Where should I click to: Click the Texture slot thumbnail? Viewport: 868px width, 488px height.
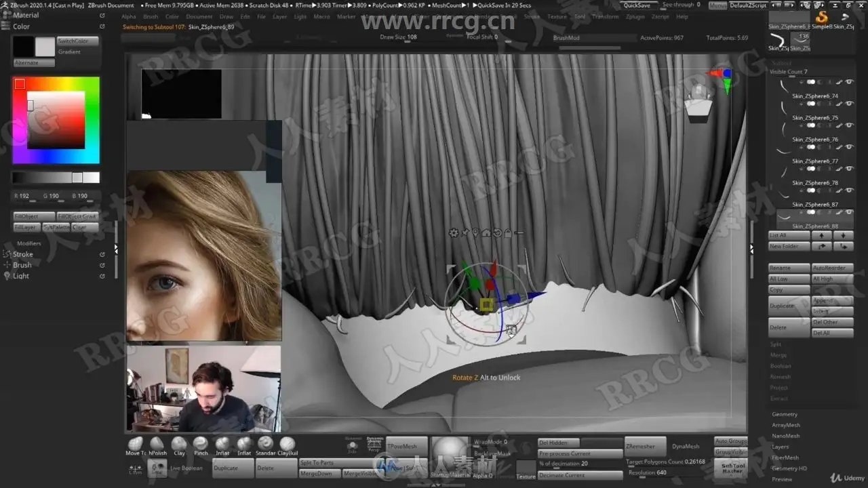click(x=526, y=469)
